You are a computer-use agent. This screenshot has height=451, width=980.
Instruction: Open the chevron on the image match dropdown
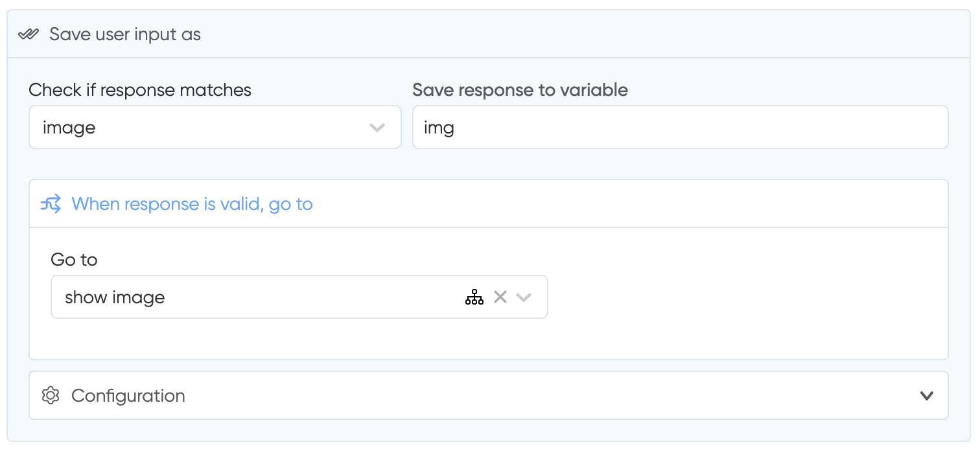pos(377,128)
